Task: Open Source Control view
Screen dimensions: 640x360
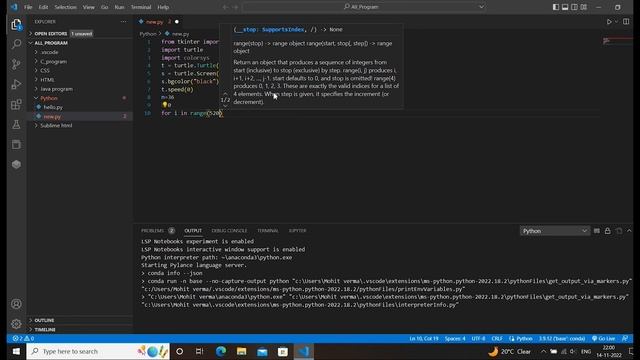Action: pyautogui.click(x=16, y=64)
